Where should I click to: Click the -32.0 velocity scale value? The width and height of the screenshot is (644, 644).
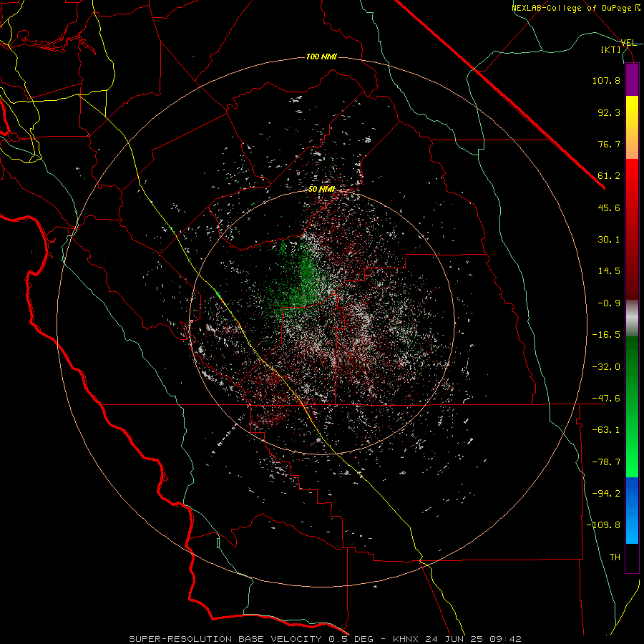click(x=606, y=367)
